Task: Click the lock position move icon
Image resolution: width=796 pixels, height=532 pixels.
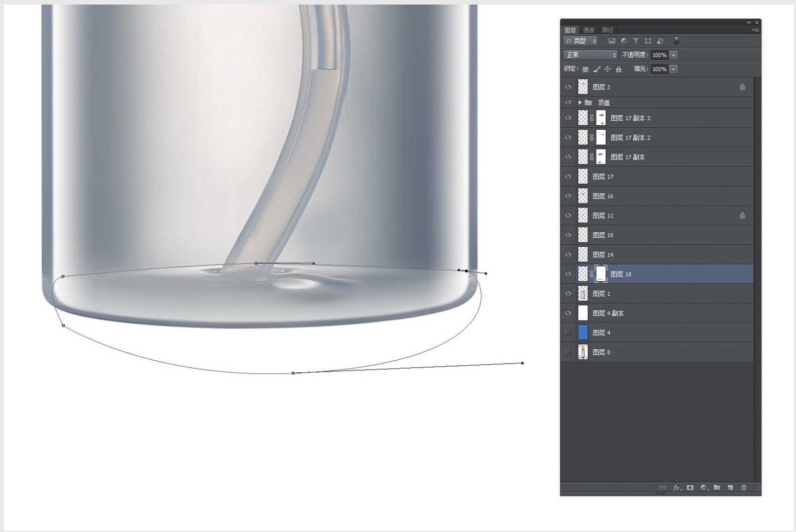Action: point(608,69)
